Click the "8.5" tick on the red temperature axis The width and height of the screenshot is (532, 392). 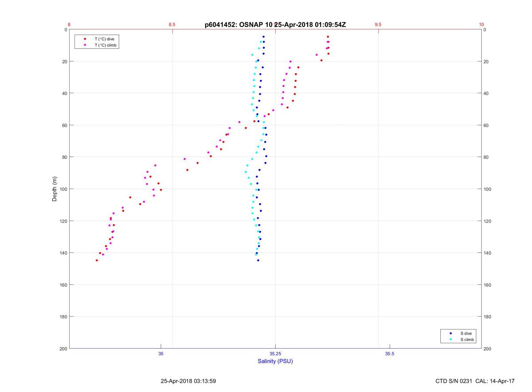172,25
